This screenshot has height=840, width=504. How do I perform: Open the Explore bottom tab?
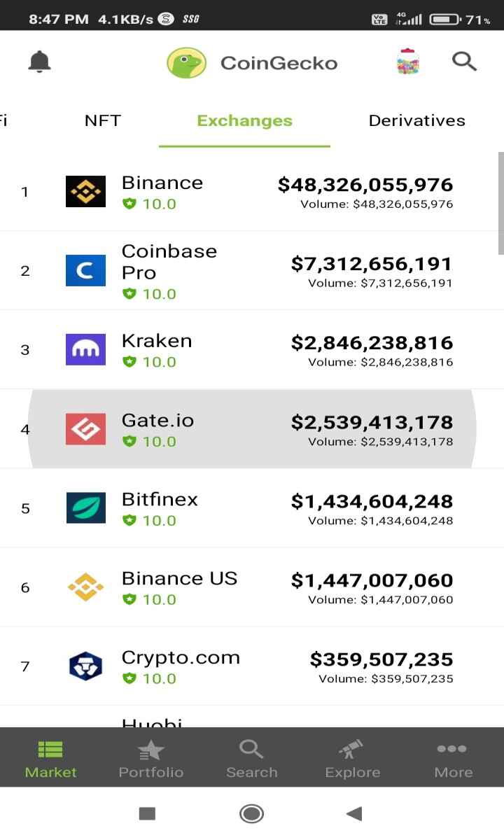pos(353,759)
